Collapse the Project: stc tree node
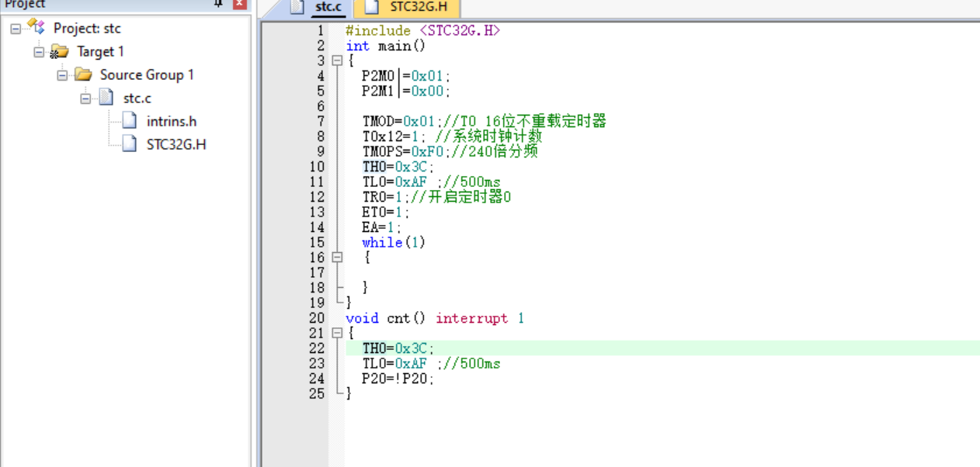The height and width of the screenshot is (467, 980). click(x=16, y=29)
